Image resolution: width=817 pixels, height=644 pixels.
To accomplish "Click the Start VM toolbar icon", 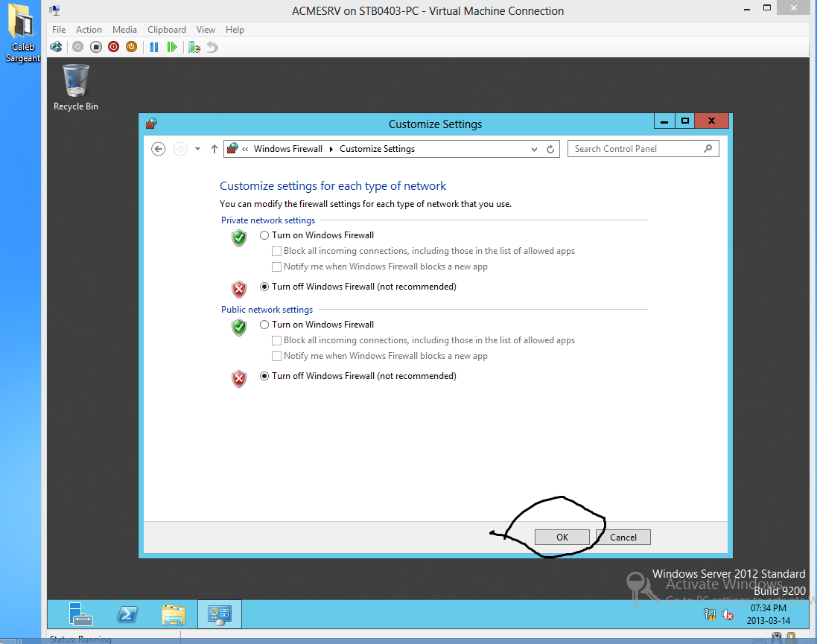I will coord(77,47).
